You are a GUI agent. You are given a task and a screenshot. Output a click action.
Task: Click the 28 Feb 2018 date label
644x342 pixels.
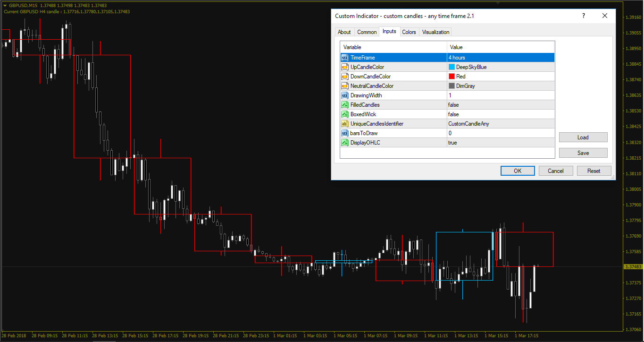14,335
